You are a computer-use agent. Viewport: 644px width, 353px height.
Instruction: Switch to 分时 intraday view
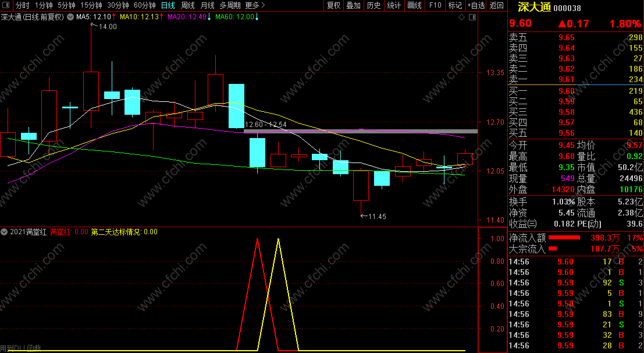pos(22,5)
